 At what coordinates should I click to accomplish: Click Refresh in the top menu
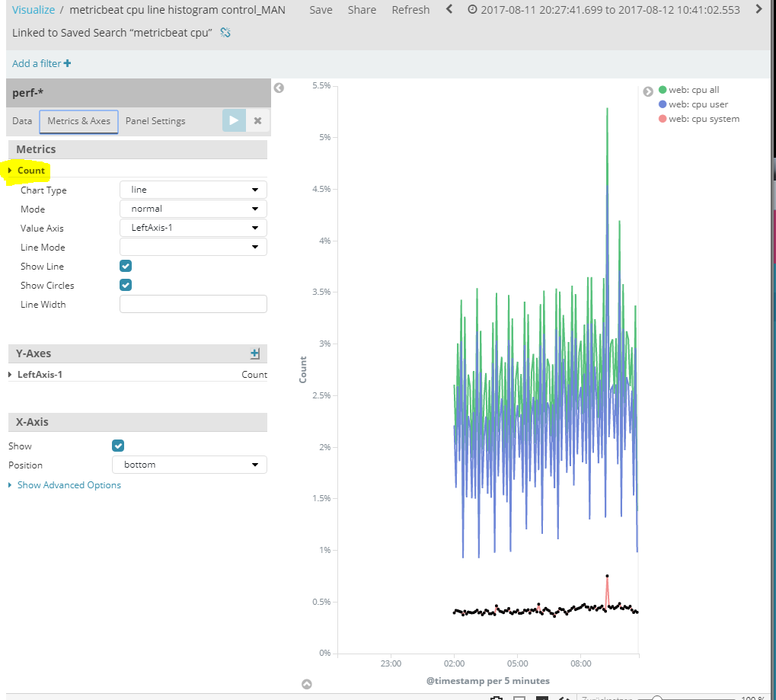pyautogui.click(x=410, y=10)
